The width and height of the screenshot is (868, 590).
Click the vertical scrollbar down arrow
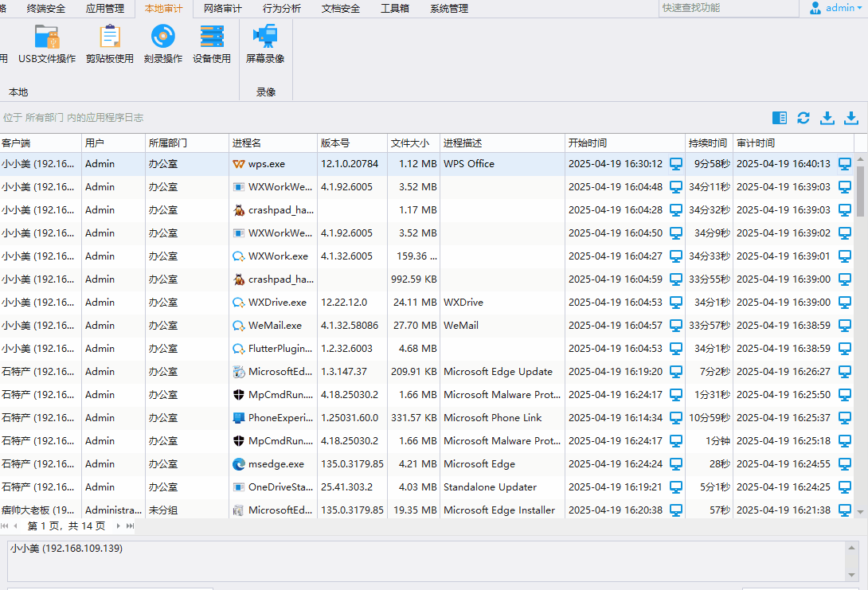click(860, 512)
